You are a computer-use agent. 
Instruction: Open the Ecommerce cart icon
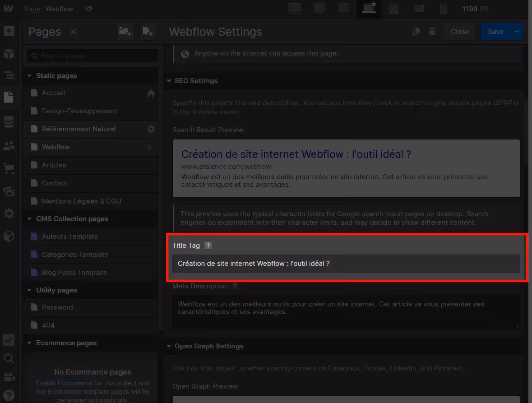(x=9, y=168)
